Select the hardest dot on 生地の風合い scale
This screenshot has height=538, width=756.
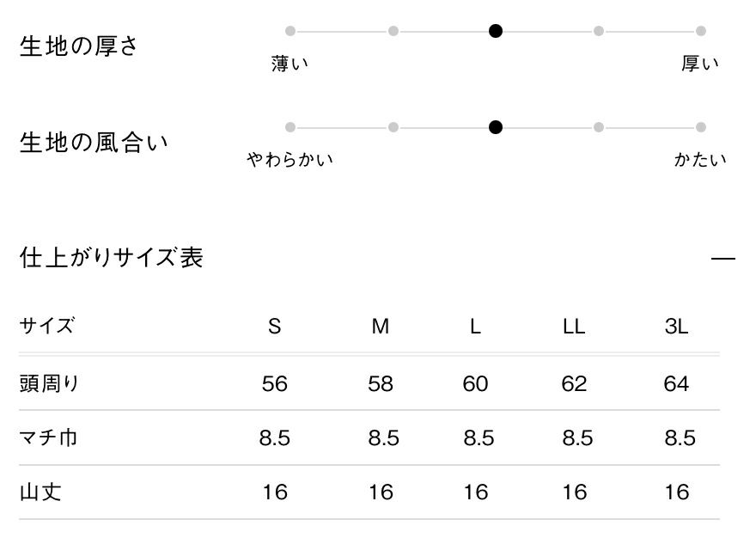coord(701,127)
